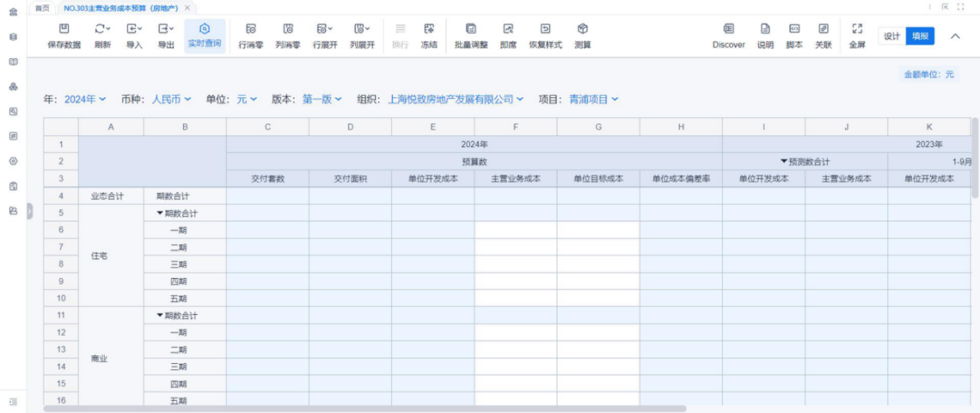Click the 行消零 row zero-suppress icon

pyautogui.click(x=250, y=29)
